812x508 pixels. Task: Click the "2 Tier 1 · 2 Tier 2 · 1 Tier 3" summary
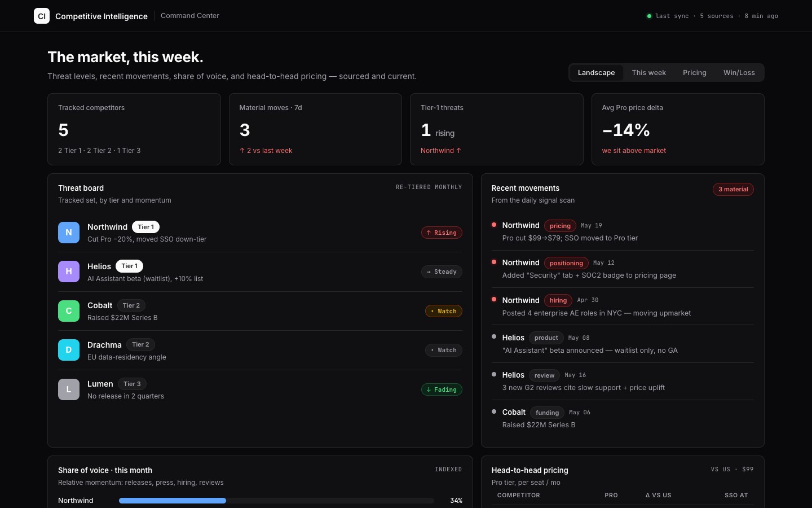pos(99,151)
